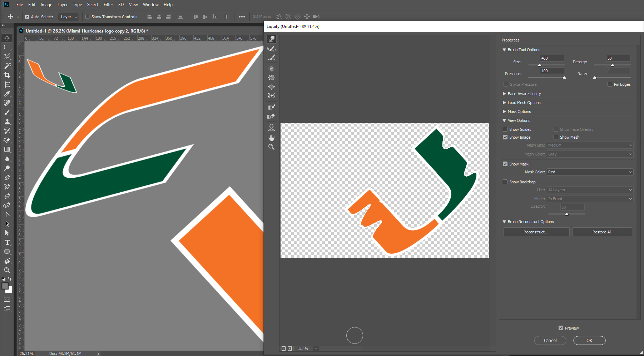The width and height of the screenshot is (644, 356).
Task: Cancel the Liquify dialog
Action: pos(550,341)
